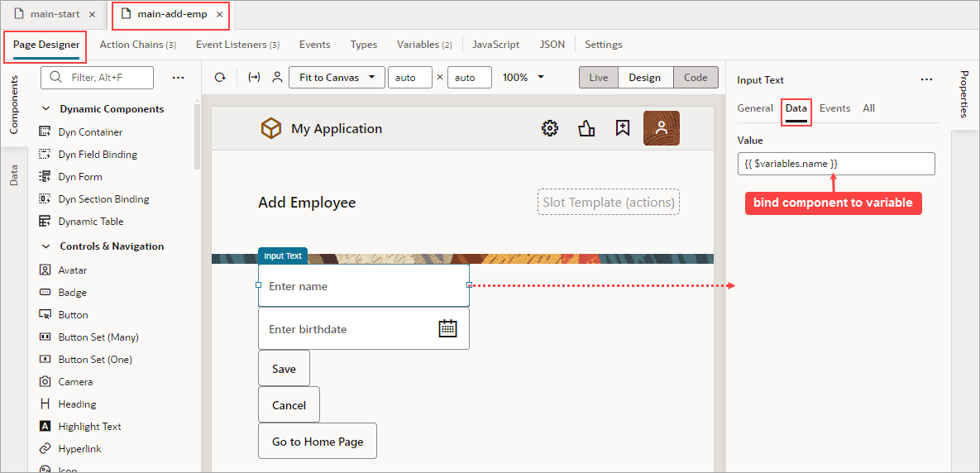Screen dimensions: 980x473
Task: Open the Types tab
Action: (364, 45)
